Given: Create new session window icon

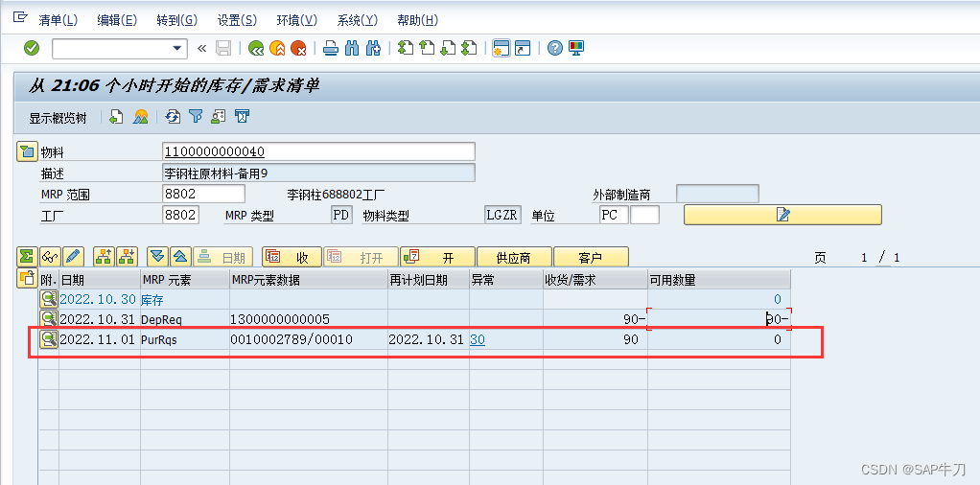Looking at the screenshot, I should point(501,48).
